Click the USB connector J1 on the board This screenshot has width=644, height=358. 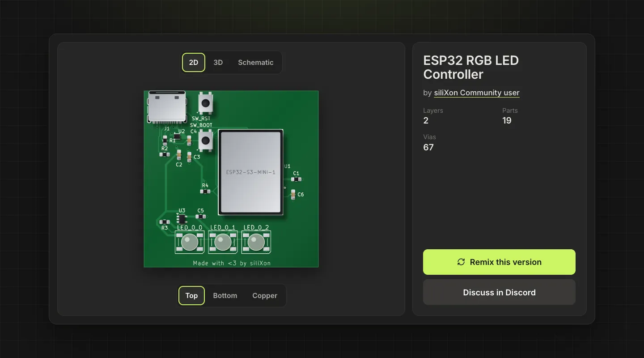pos(167,107)
